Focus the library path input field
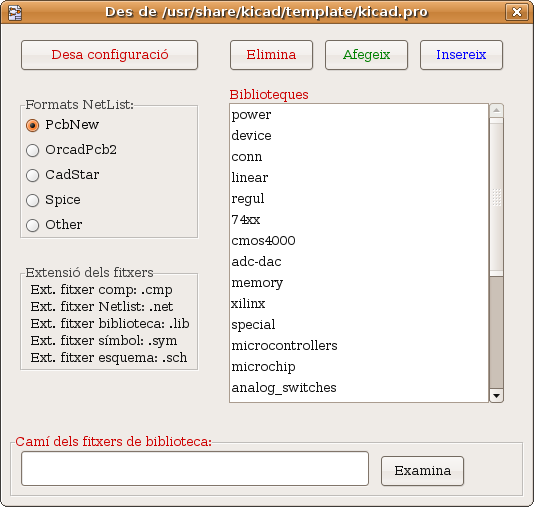This screenshot has width=534, height=507. pyautogui.click(x=195, y=469)
